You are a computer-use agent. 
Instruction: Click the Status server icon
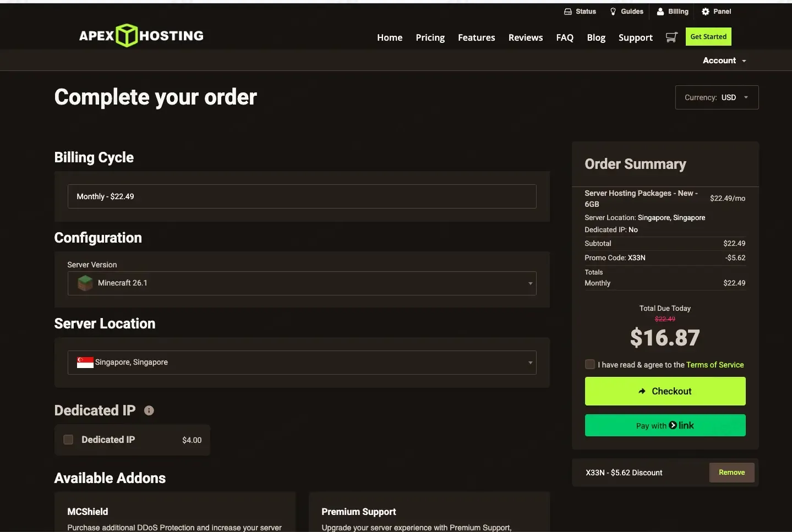click(x=568, y=12)
